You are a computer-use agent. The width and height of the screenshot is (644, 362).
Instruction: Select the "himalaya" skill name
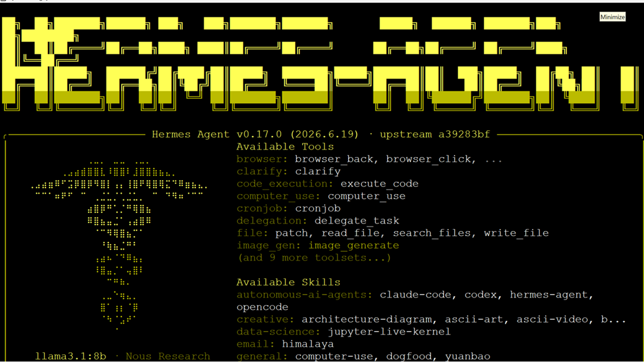point(308,344)
